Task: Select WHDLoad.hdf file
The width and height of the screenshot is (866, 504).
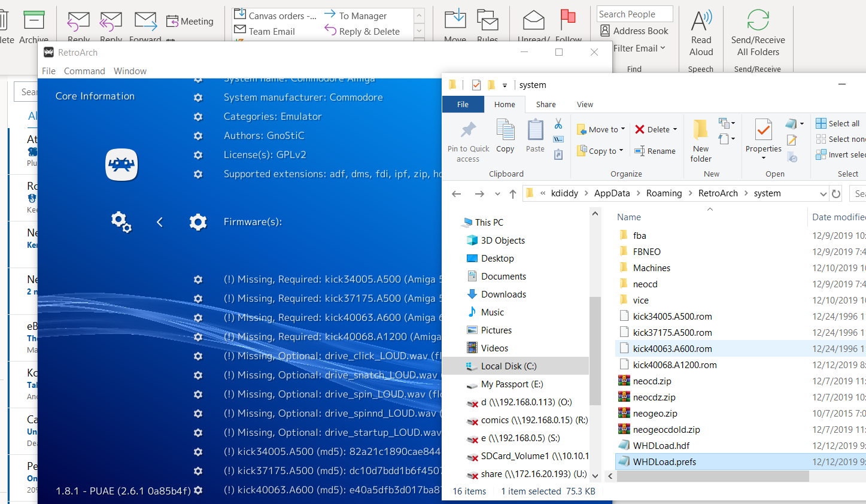Action: coord(661,445)
